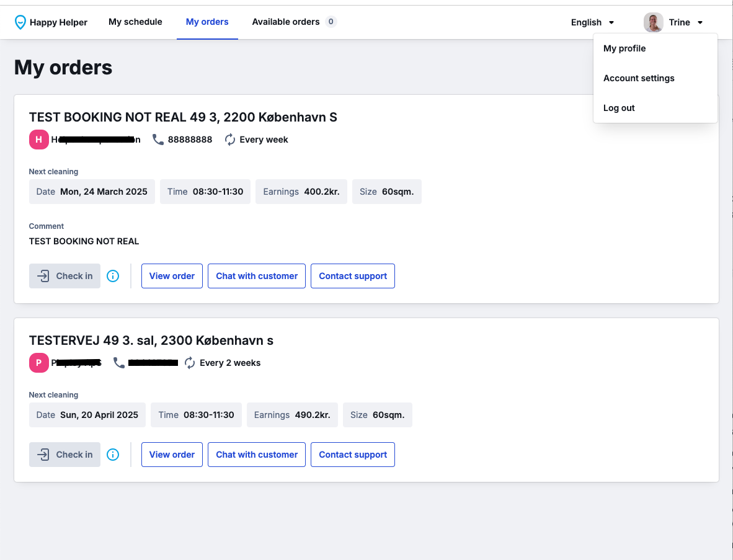Click the Trine username label

coord(679,22)
